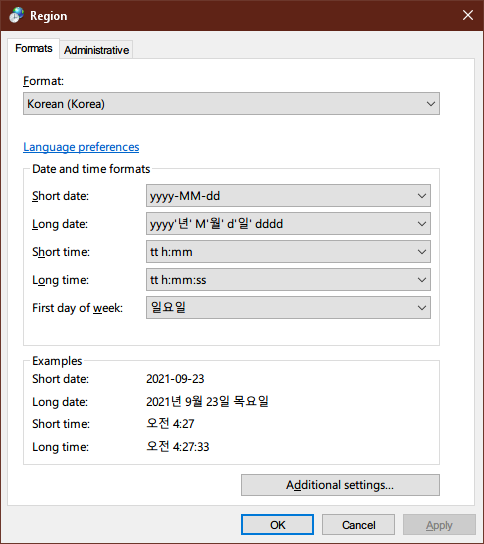Expand the First day of week dropdown
Screen dimensions: 484x544
(x=288, y=307)
